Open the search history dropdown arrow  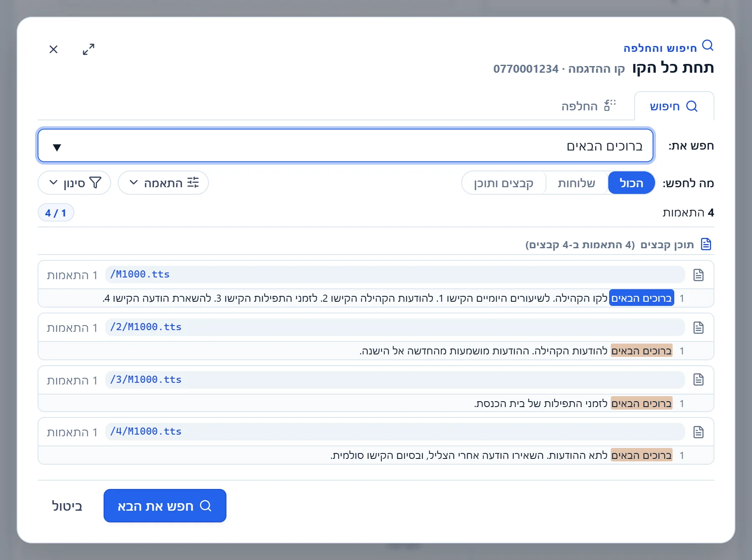point(57,147)
